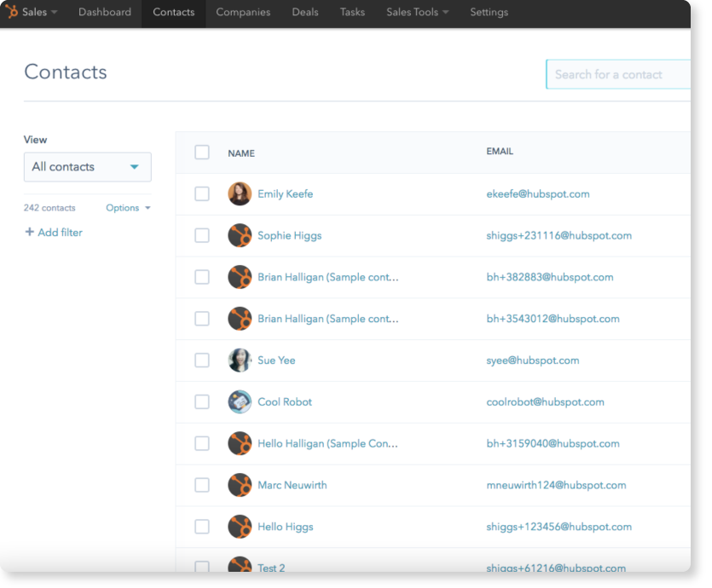Image resolution: width=712 pixels, height=588 pixels.
Task: Select the Contacts tab
Action: click(173, 12)
